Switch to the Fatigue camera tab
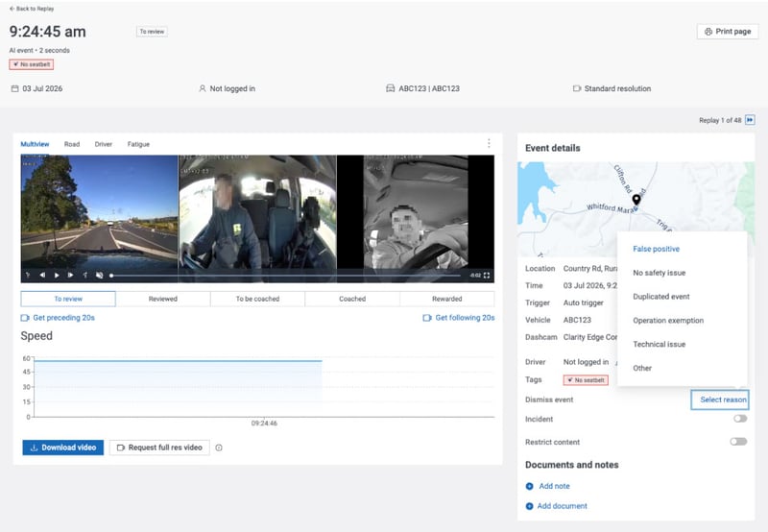This screenshot has height=532, width=768. coord(138,144)
